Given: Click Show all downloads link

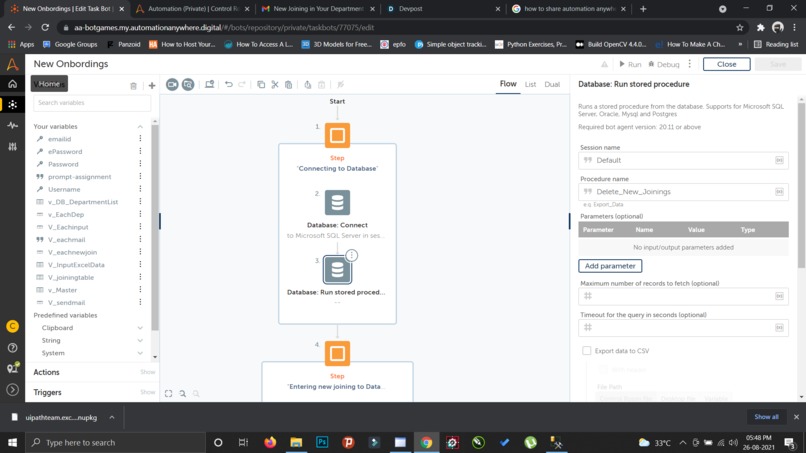Looking at the screenshot, I should coord(766,416).
